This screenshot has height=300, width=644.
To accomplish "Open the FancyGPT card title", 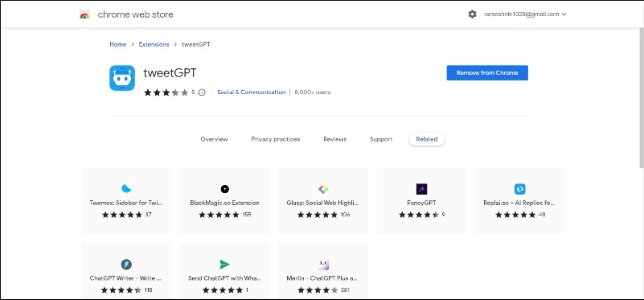I will pyautogui.click(x=422, y=203).
